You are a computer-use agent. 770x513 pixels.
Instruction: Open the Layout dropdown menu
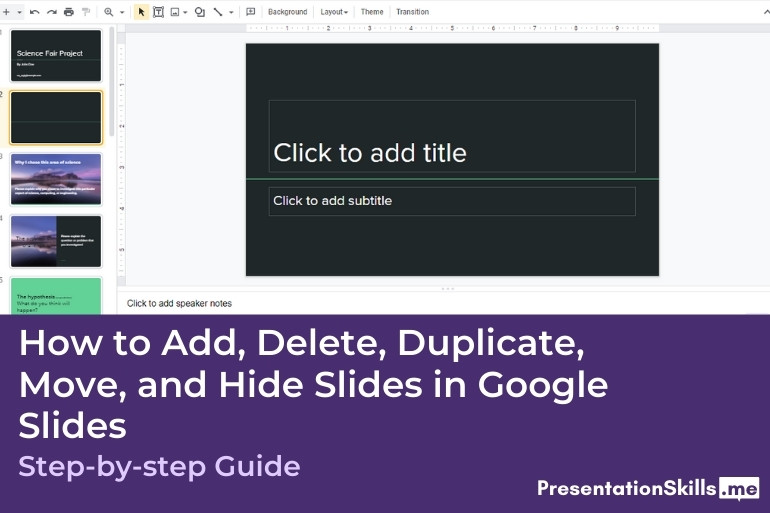334,12
